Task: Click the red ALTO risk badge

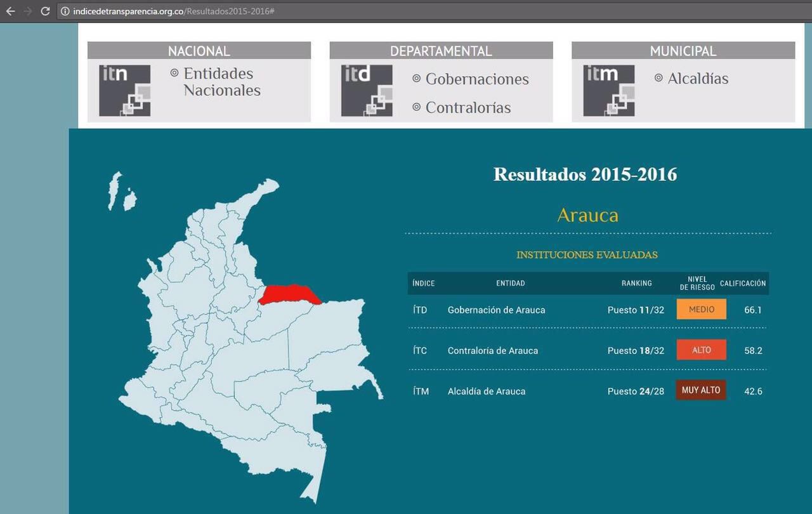Action: pyautogui.click(x=701, y=350)
